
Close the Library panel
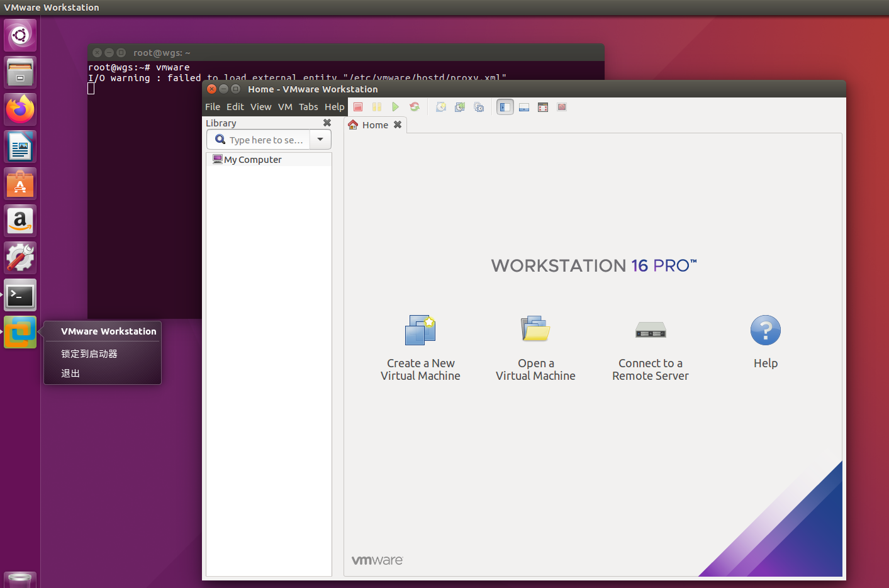pos(327,123)
